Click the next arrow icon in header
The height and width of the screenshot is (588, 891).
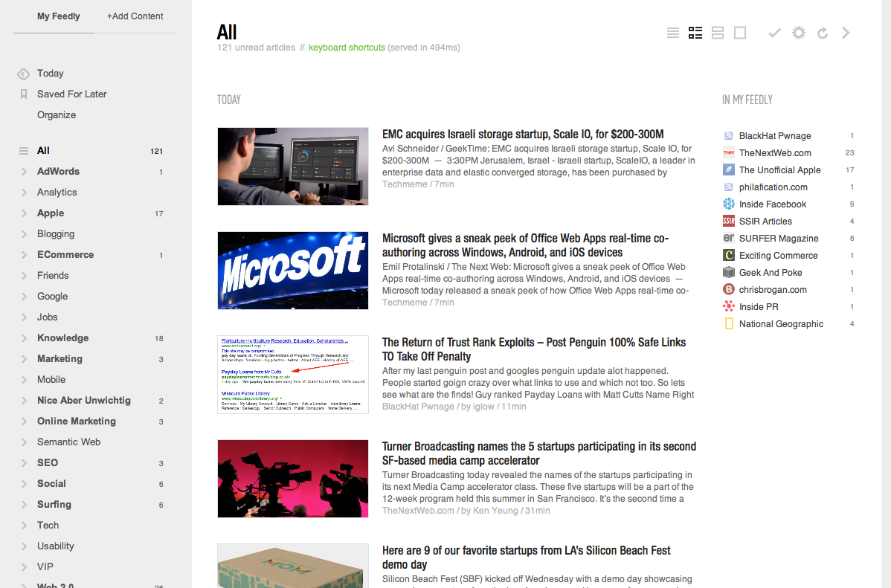[x=846, y=33]
